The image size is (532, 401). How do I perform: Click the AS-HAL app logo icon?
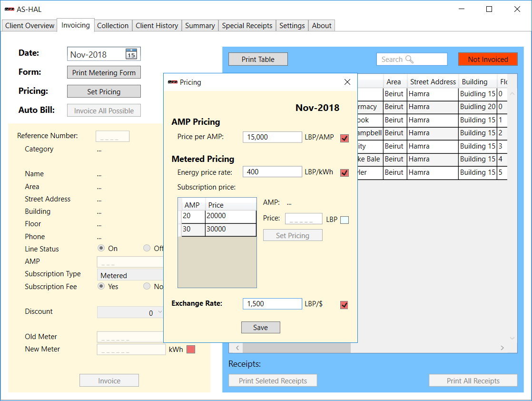(9, 9)
